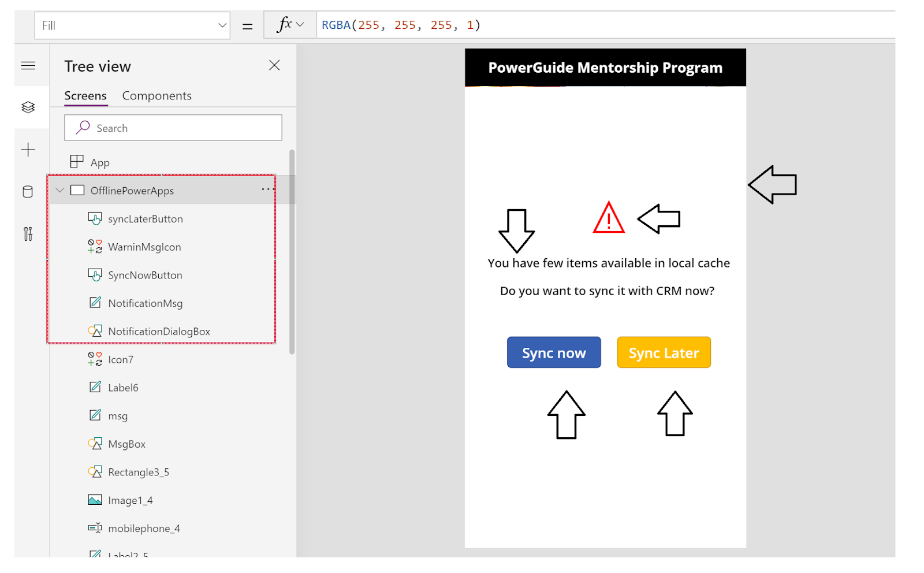Open the Fill property dropdown
The width and height of the screenshot is (924, 573).
(x=222, y=25)
